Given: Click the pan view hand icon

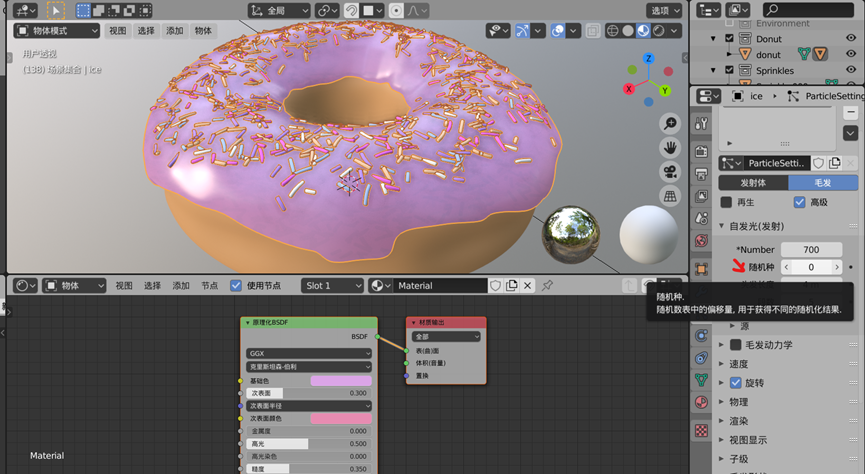Looking at the screenshot, I should click(670, 147).
